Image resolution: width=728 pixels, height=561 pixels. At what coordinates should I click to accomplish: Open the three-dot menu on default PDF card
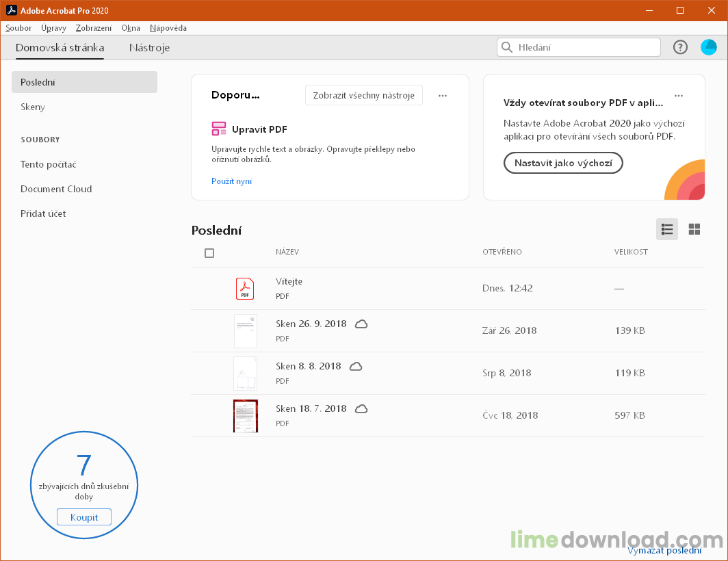coord(678,96)
